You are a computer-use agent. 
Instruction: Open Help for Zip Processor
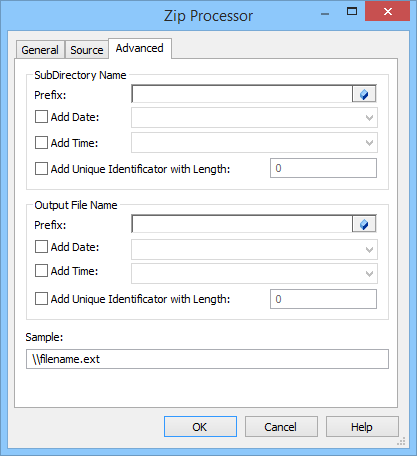pos(362,427)
